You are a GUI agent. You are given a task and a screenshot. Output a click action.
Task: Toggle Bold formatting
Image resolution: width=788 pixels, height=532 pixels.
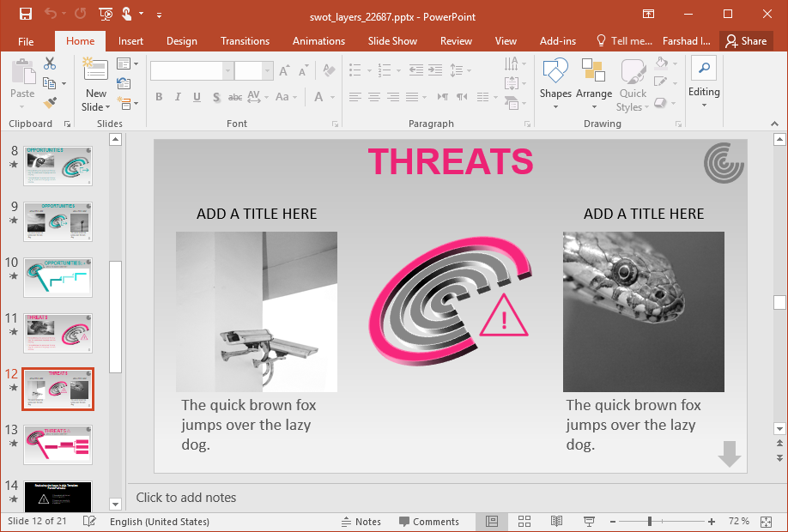pos(159,97)
